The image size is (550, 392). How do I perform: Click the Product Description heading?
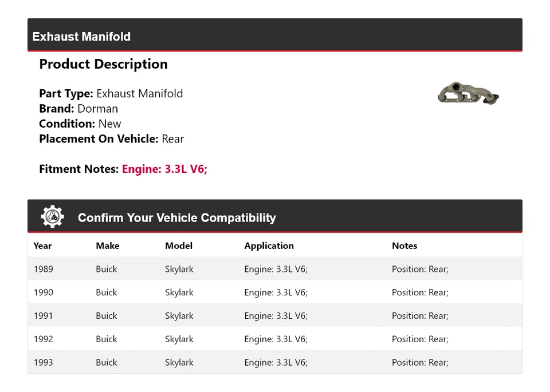coord(103,64)
